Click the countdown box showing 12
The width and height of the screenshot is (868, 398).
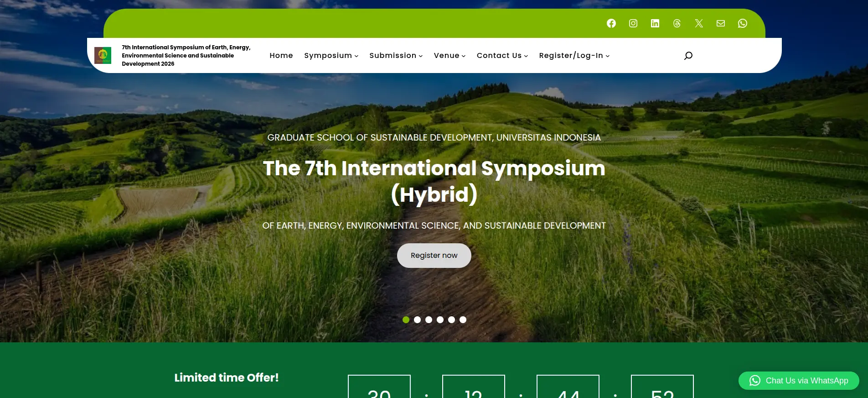click(x=474, y=387)
